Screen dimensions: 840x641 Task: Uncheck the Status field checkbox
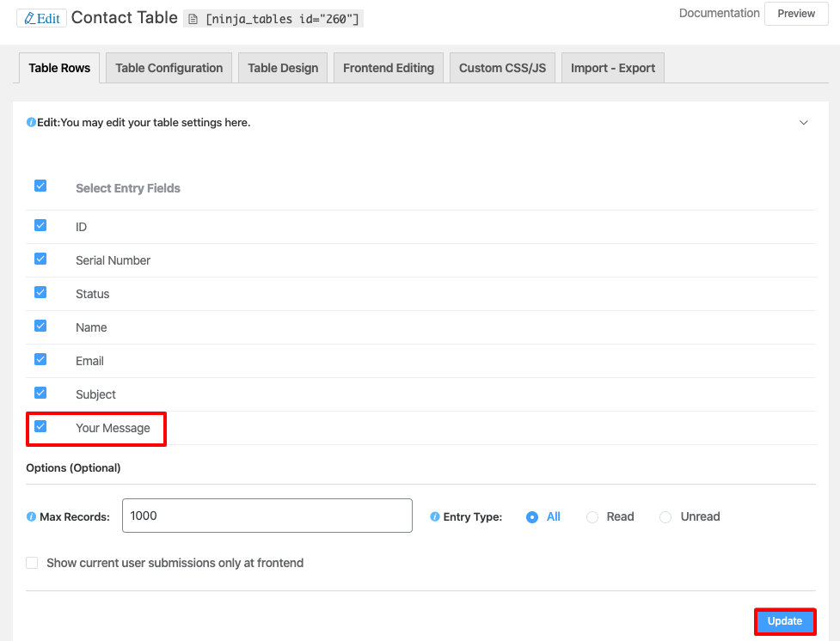(x=40, y=293)
